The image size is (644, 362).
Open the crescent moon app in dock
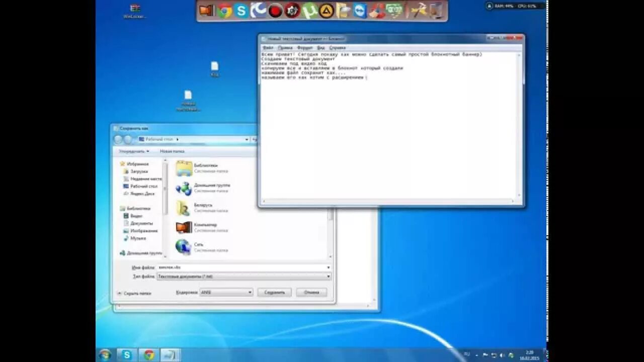coord(259,10)
